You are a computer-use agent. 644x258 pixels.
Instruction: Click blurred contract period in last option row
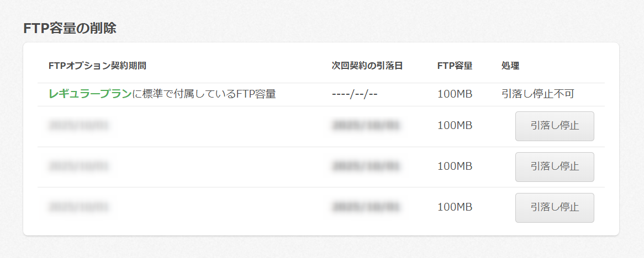(78, 207)
